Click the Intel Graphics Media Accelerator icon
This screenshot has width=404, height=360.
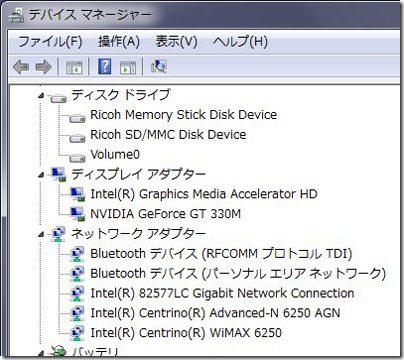pyautogui.click(x=78, y=194)
